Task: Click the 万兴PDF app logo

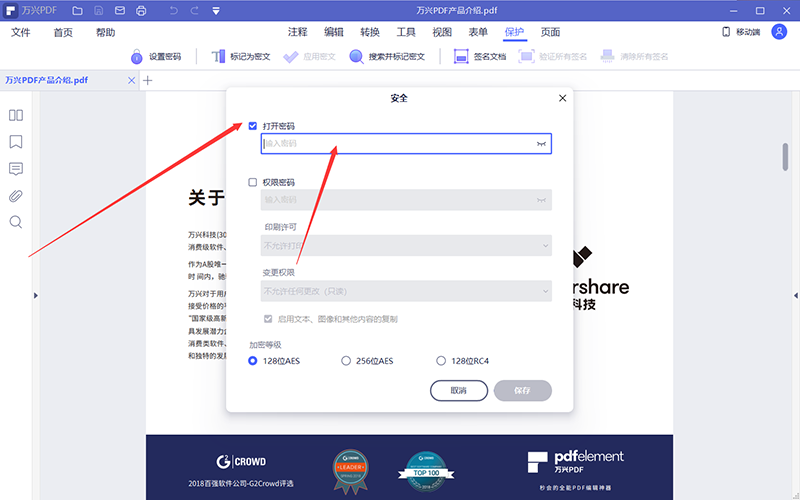Action: [10, 11]
